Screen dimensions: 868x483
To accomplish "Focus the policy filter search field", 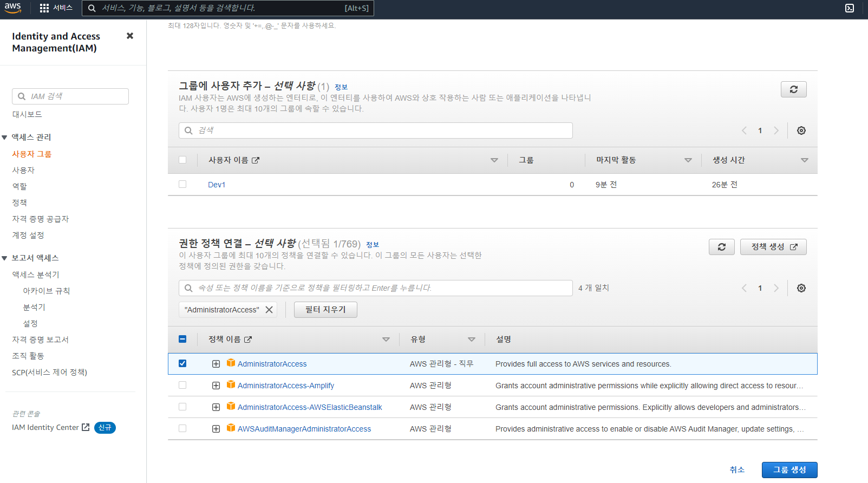I will (376, 288).
